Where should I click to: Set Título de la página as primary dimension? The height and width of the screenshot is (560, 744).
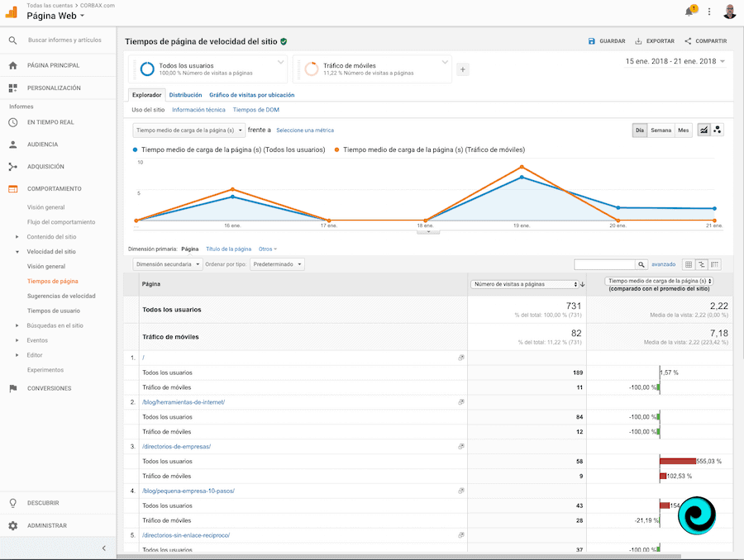click(229, 249)
